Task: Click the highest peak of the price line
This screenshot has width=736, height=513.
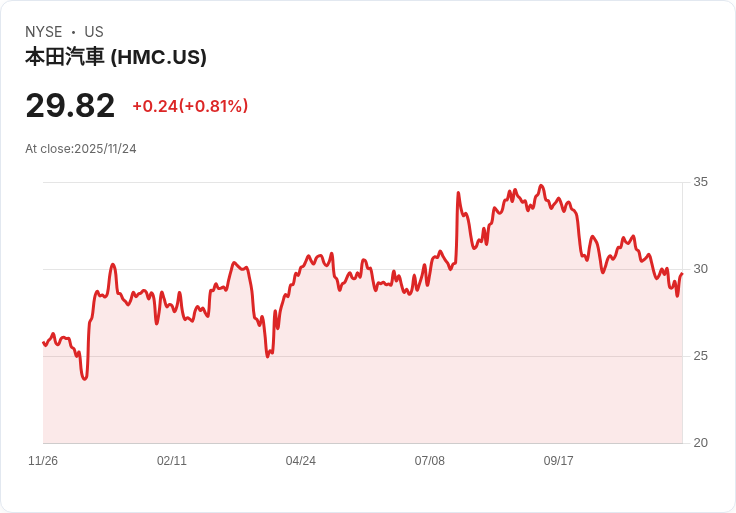Action: tap(541, 185)
